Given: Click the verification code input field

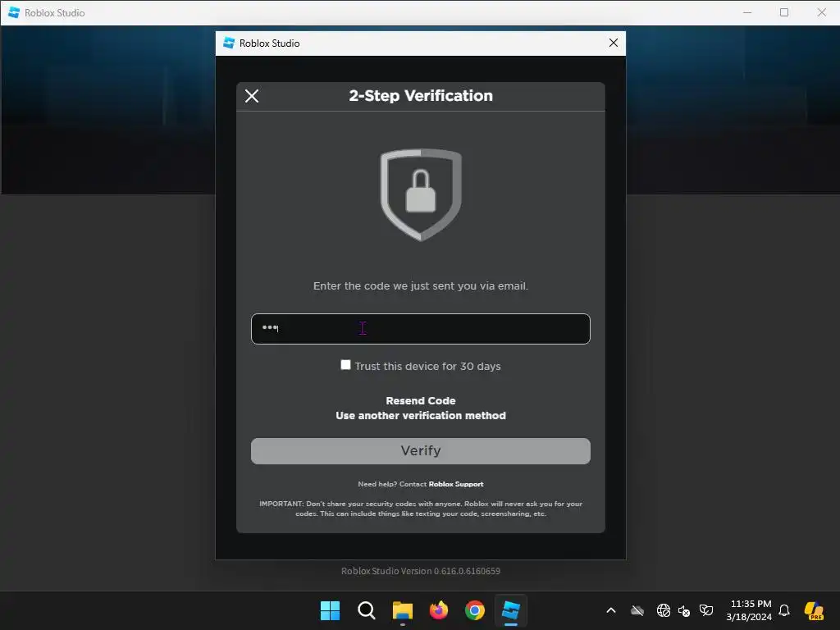Looking at the screenshot, I should [421, 328].
